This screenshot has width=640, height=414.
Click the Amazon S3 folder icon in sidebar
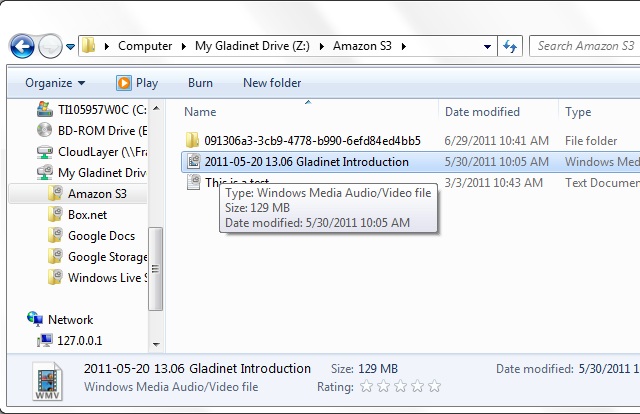(x=55, y=193)
